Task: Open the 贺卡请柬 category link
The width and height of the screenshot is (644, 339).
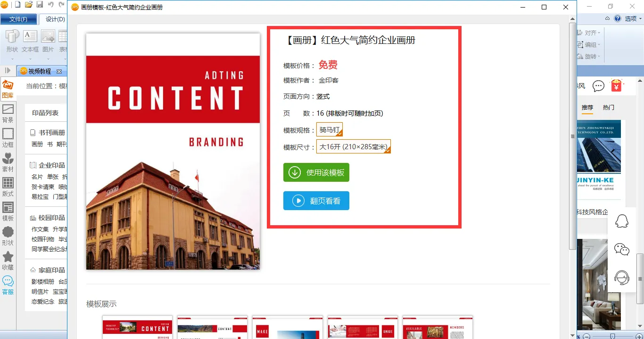Action: [43, 186]
